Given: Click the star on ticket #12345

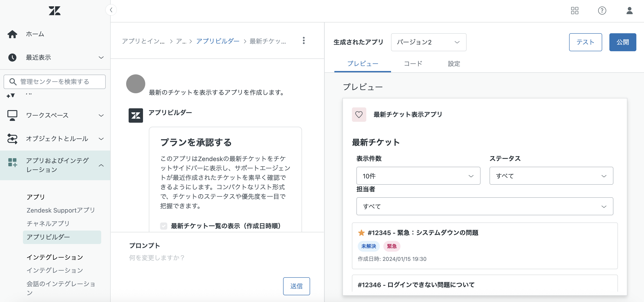Looking at the screenshot, I should click(361, 233).
